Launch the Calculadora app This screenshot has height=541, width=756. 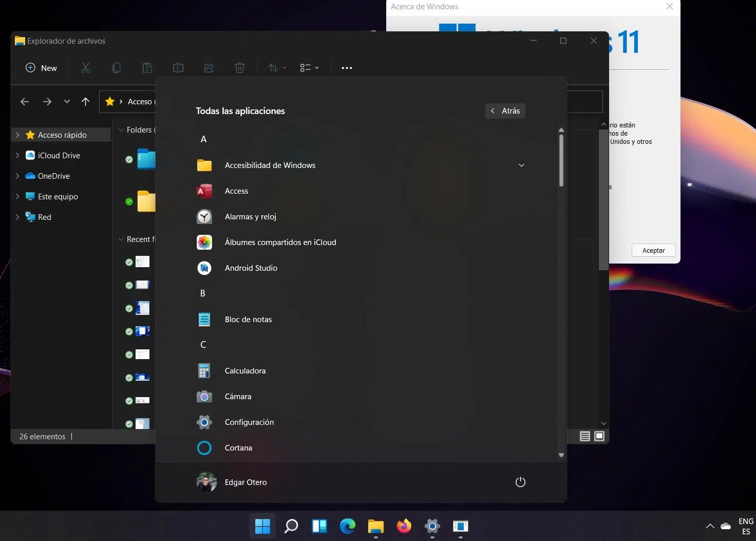[245, 371]
